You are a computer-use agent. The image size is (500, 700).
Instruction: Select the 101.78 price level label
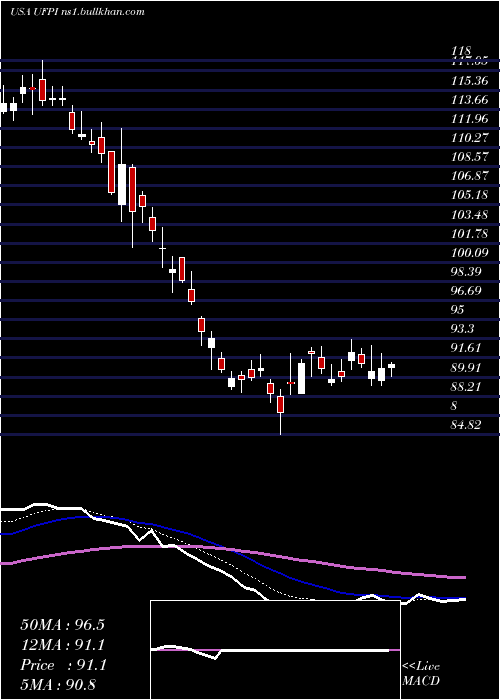(469, 233)
